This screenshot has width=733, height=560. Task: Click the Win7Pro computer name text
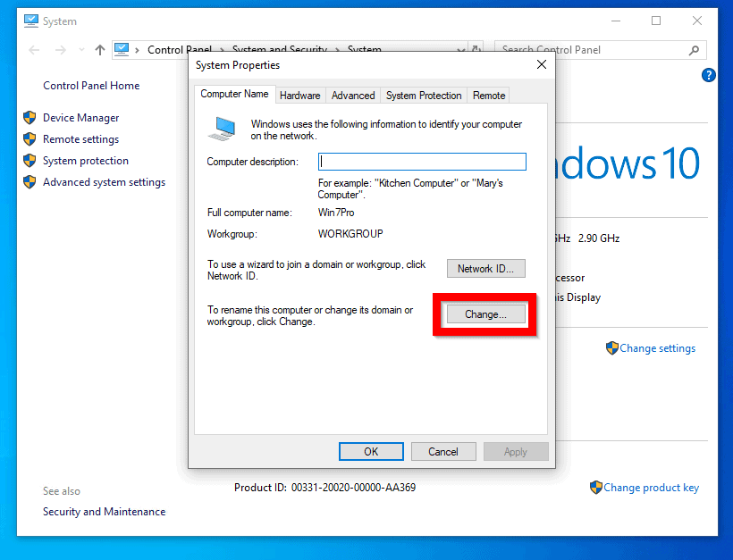336,213
